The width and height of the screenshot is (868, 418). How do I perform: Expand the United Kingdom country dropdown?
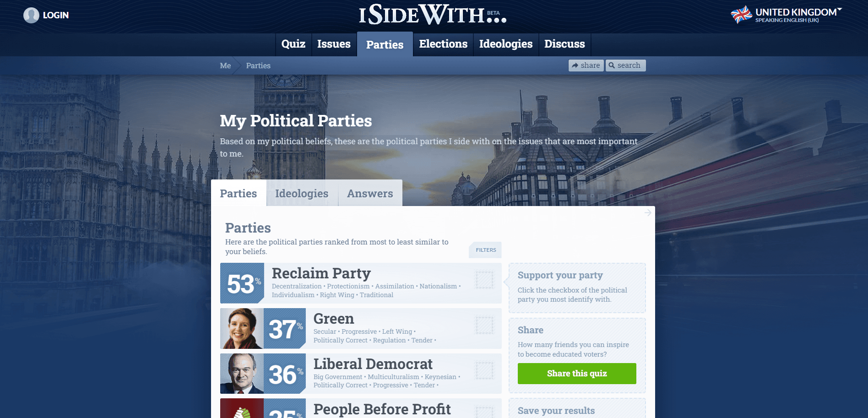point(840,10)
